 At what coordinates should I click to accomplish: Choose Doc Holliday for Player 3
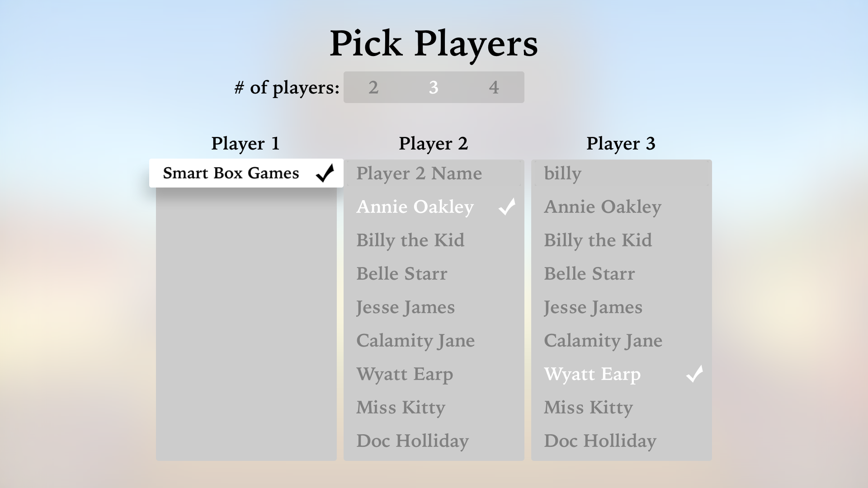coord(600,441)
